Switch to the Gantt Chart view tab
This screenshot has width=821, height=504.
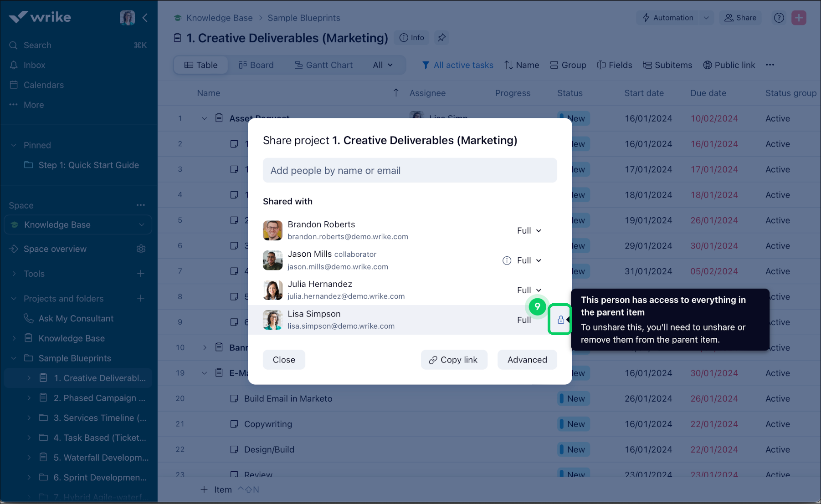coord(323,65)
